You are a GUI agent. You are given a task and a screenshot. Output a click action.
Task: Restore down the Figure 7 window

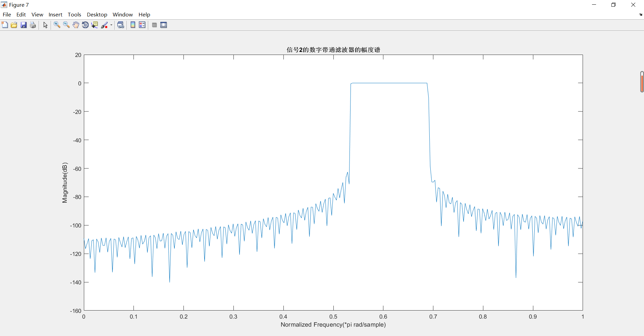(613, 5)
